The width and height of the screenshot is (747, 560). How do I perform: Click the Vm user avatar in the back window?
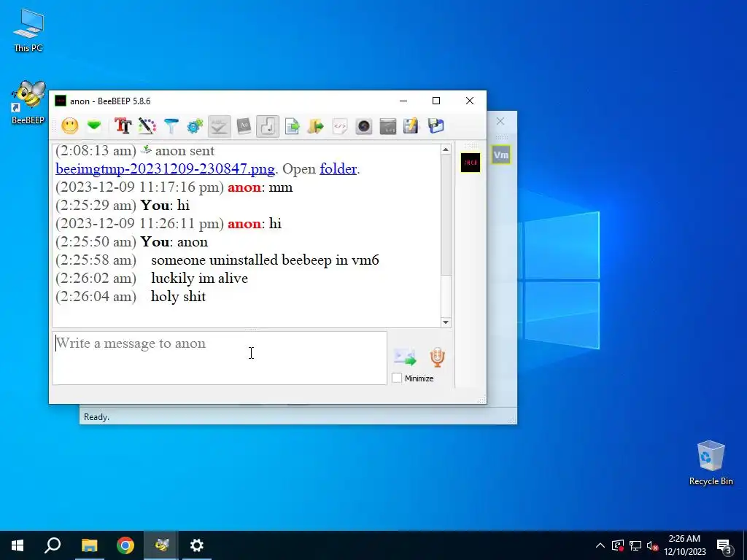[500, 155]
